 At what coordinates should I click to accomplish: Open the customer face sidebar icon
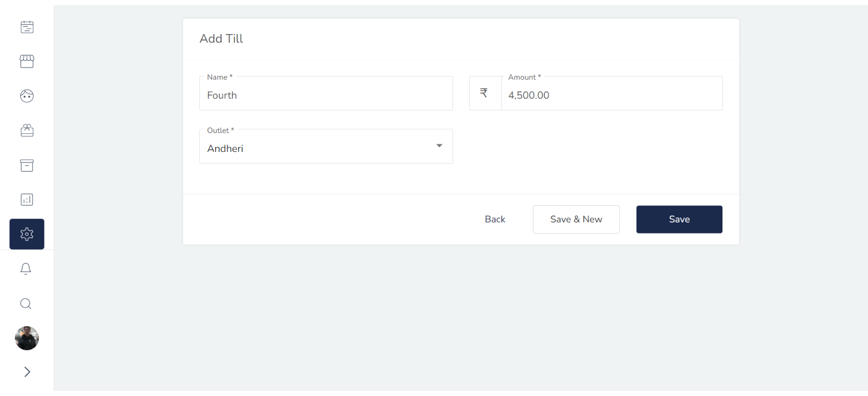27,96
